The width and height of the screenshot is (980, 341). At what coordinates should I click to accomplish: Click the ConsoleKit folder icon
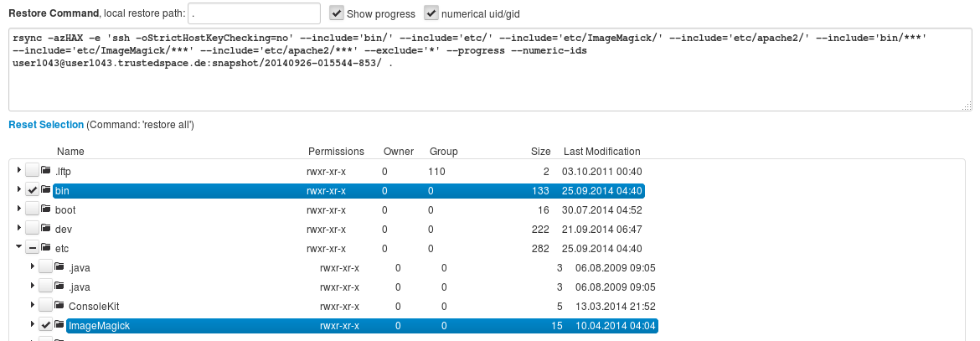pos(59,307)
